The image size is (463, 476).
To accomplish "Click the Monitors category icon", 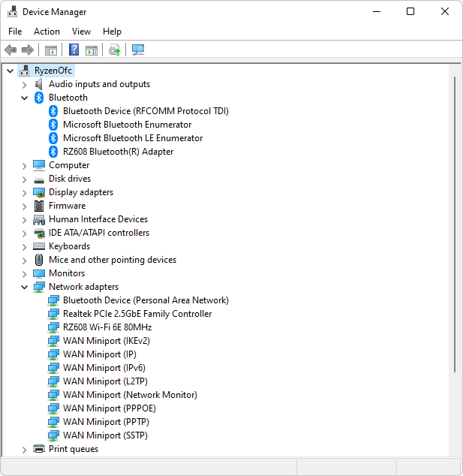I will tap(39, 273).
